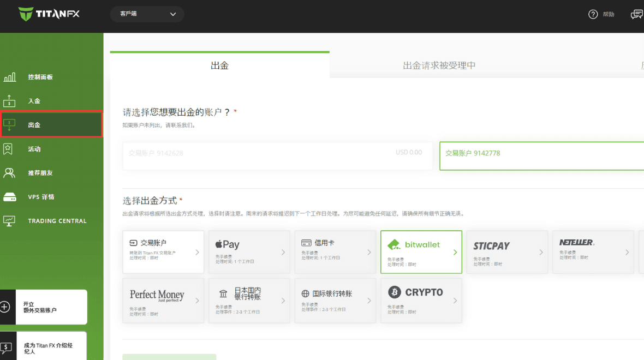This screenshot has height=360, width=644.
Task: Choose bitwallet withdrawal method
Action: (x=421, y=251)
